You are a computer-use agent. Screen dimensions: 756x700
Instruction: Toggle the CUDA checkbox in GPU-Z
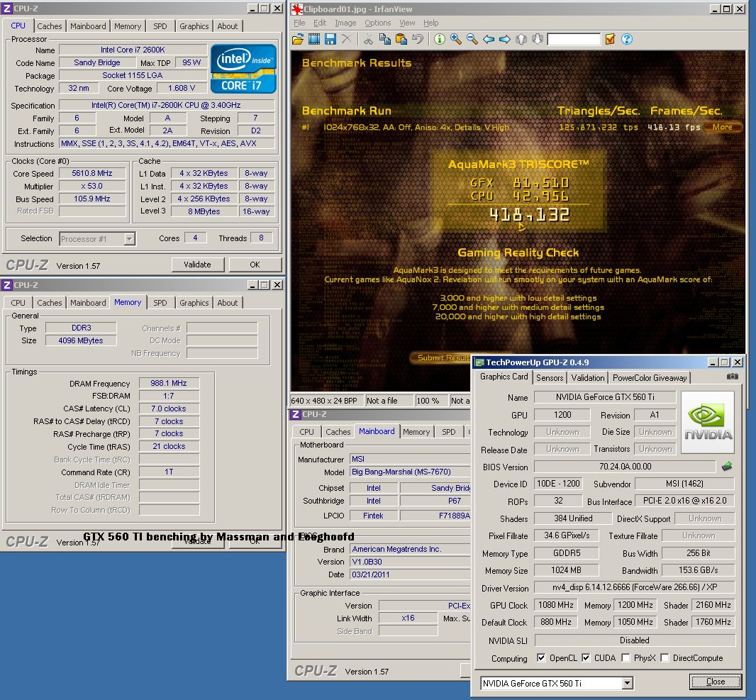click(x=586, y=657)
